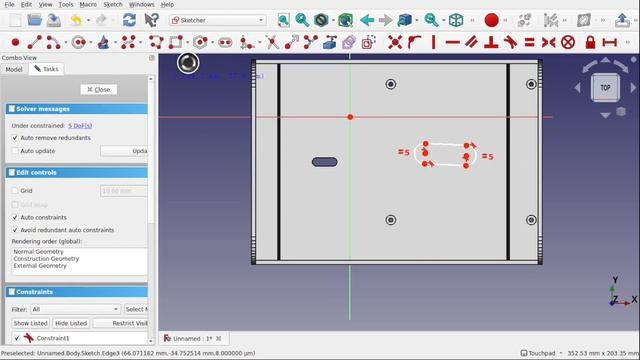Select the rectangle tool
Screen dimensions: 640x360
[x=176, y=42]
